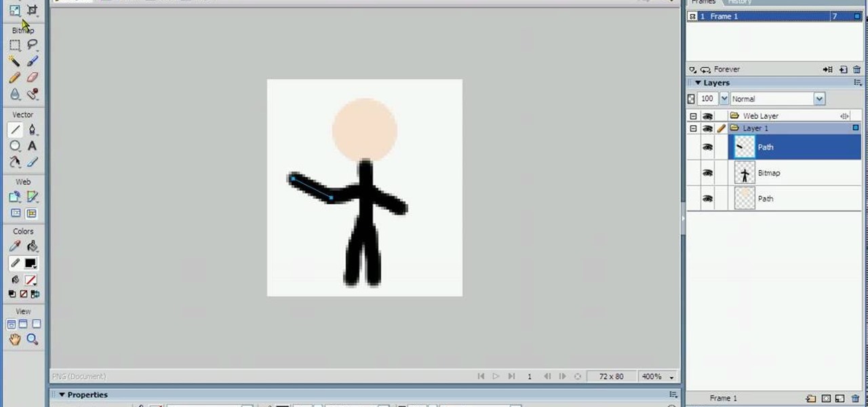This screenshot has width=868, height=407.
Task: Select the Frame 1 row in Frames panel
Action: [x=774, y=16]
